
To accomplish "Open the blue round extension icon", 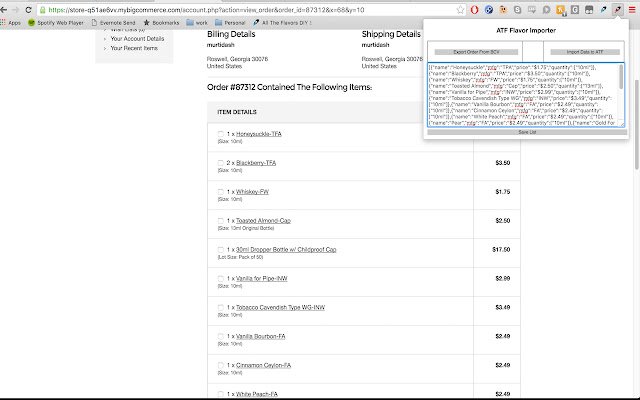I will [x=489, y=10].
